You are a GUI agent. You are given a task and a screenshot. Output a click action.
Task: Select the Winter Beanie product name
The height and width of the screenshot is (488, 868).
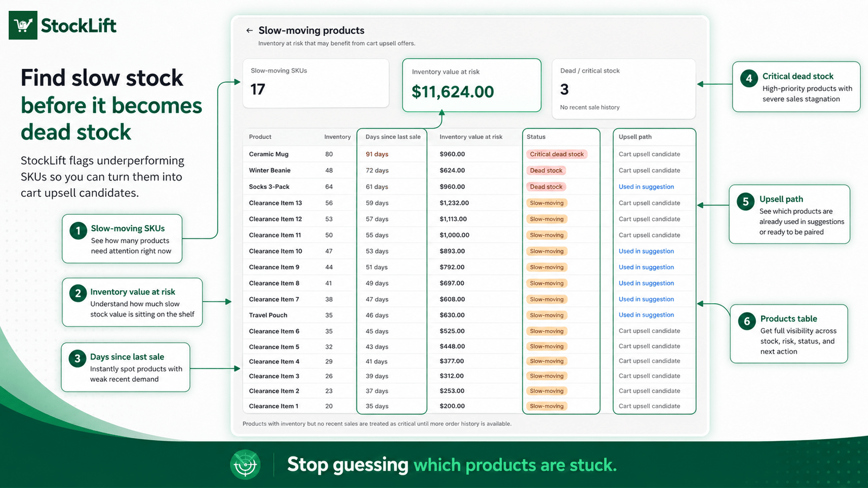click(x=270, y=170)
